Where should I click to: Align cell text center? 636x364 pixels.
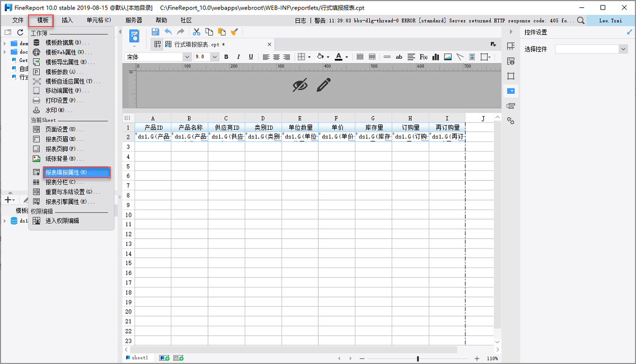click(276, 57)
